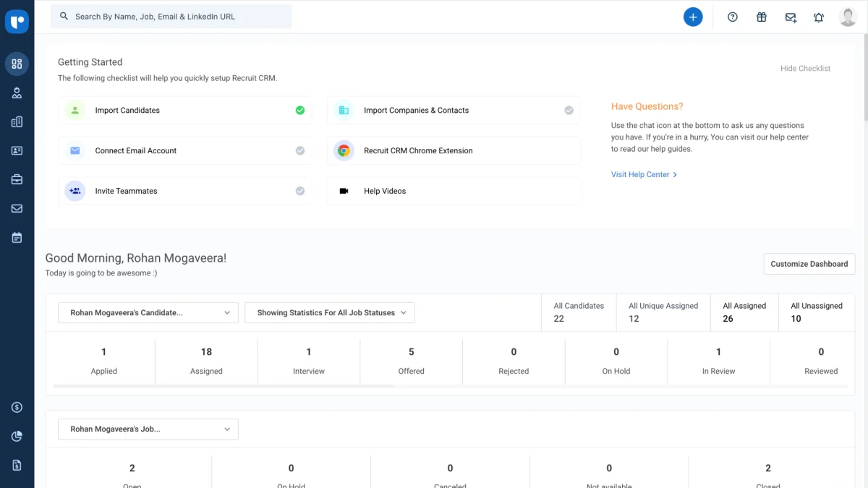Check off Invite Teammates checklist item

point(299,192)
